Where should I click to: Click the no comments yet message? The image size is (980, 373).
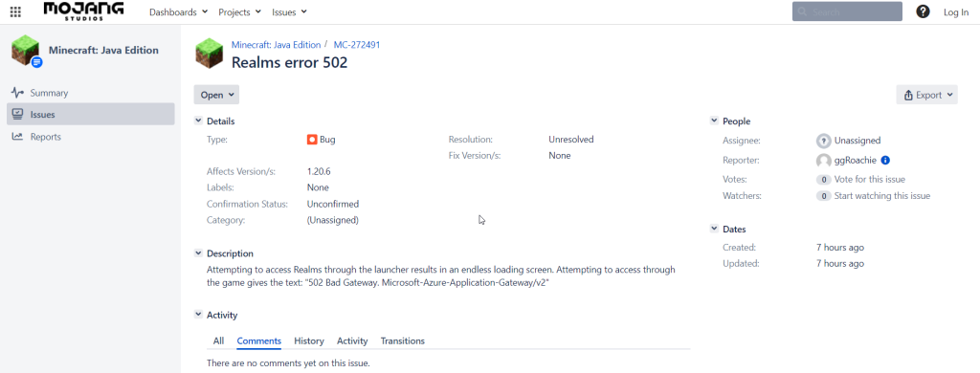tap(288, 362)
